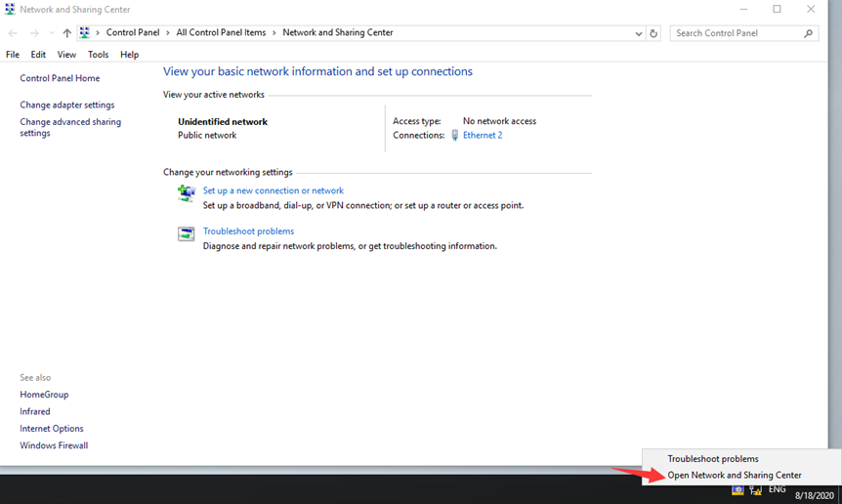Expand the address bar history dropdown
The width and height of the screenshot is (842, 504).
pyautogui.click(x=639, y=33)
